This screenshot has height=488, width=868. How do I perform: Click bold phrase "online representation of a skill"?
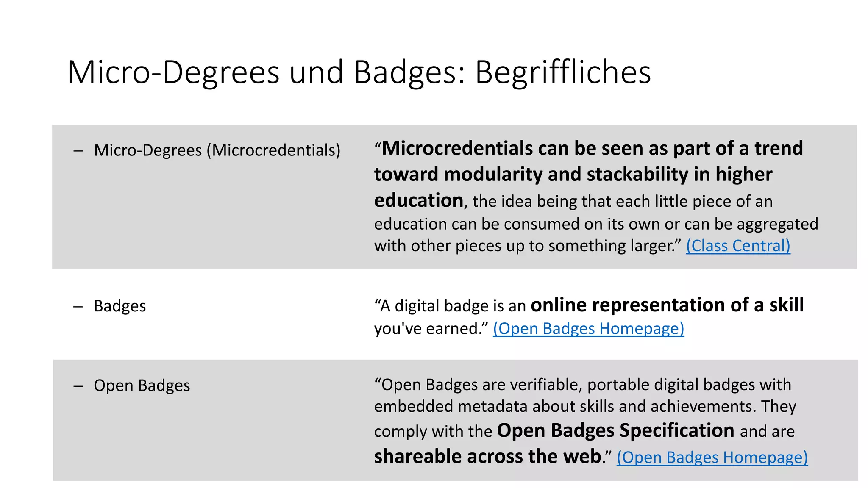click(x=667, y=305)
